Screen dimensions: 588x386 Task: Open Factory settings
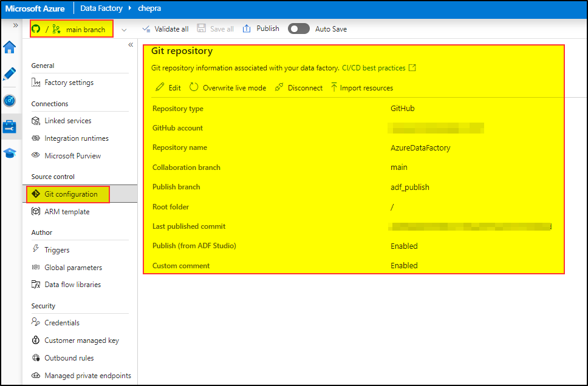coord(69,83)
